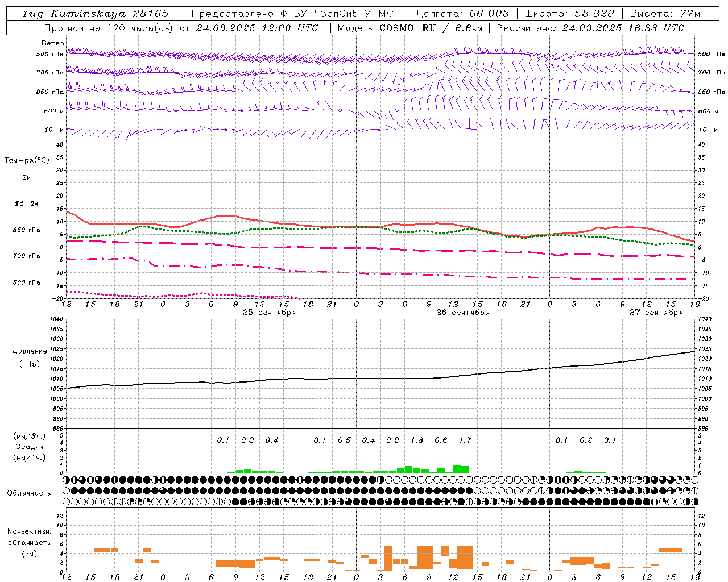Click the Прогноз на 120 часа(ов) text
Screen dimensions: 728x582
point(109,28)
